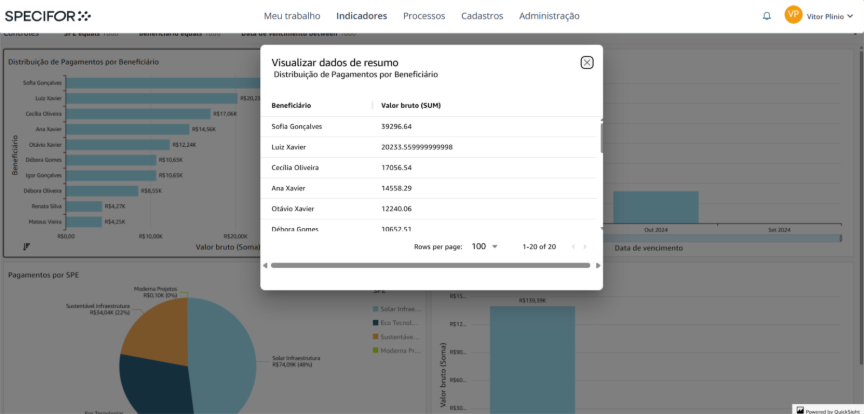Click the Out 2024 bar in the background chart
Image resolution: width=864 pixels, height=414 pixels.
click(656, 207)
